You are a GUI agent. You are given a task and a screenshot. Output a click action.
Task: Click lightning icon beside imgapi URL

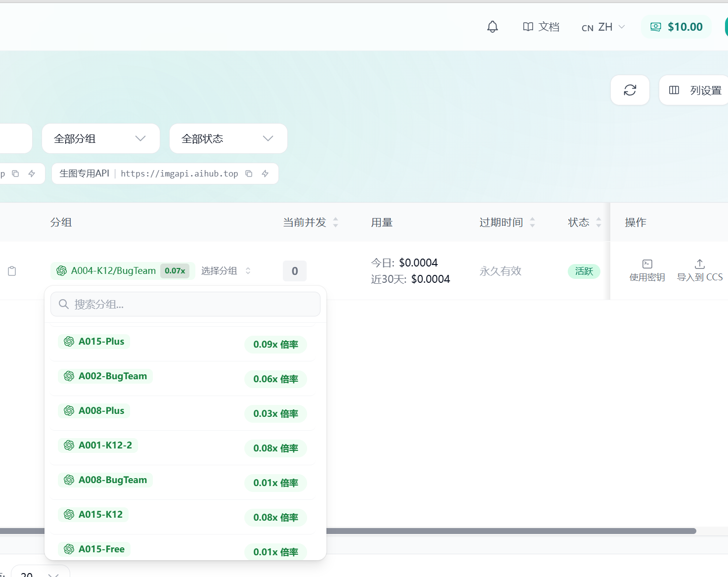point(265,174)
